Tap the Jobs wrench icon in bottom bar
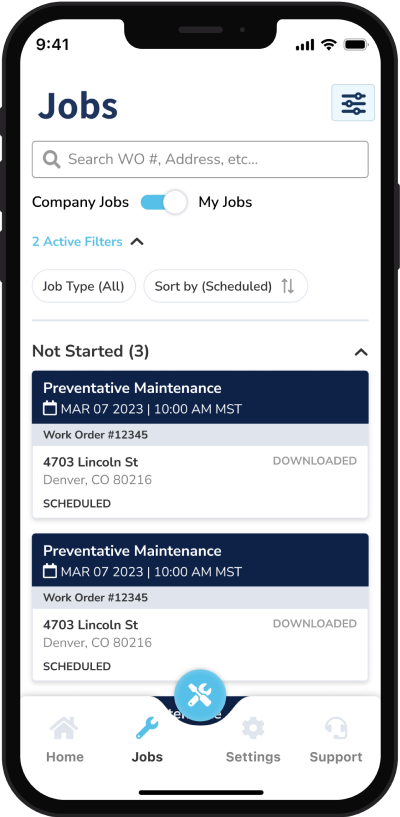 click(147, 728)
